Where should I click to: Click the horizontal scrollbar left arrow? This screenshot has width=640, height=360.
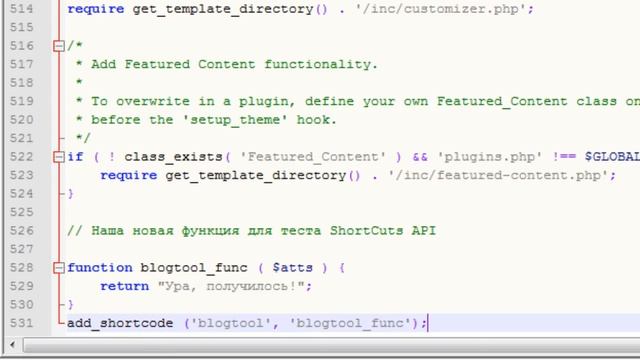point(12,345)
